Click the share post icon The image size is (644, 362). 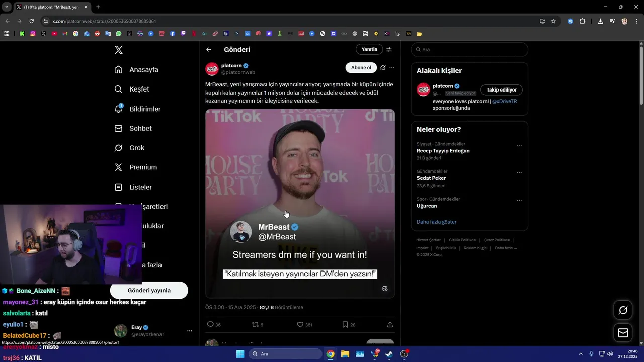[x=390, y=325]
